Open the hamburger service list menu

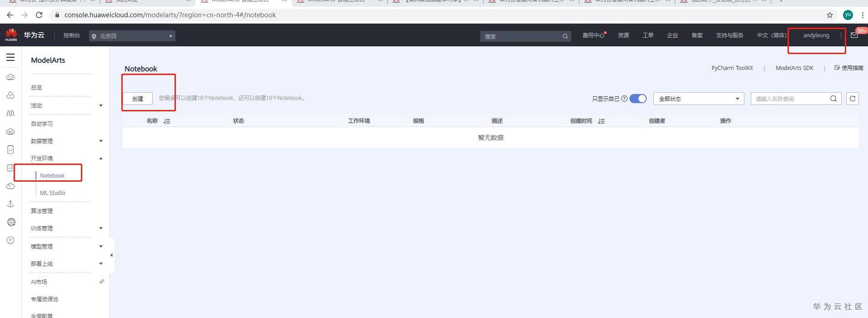click(x=10, y=57)
